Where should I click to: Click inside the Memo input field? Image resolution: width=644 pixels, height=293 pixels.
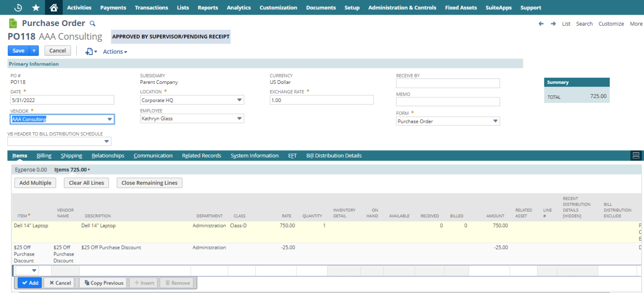click(448, 102)
